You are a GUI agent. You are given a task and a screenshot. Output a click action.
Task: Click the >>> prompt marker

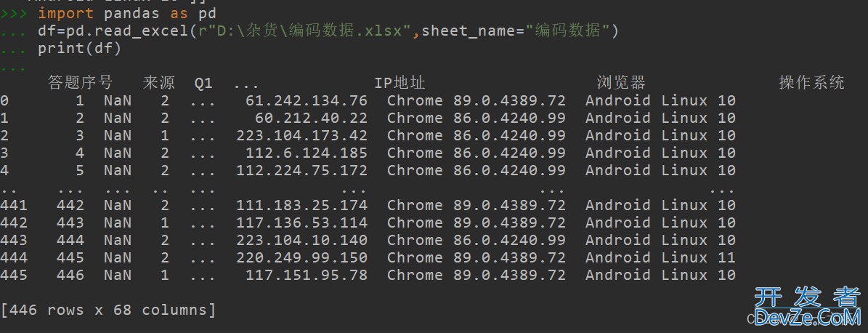[14, 13]
